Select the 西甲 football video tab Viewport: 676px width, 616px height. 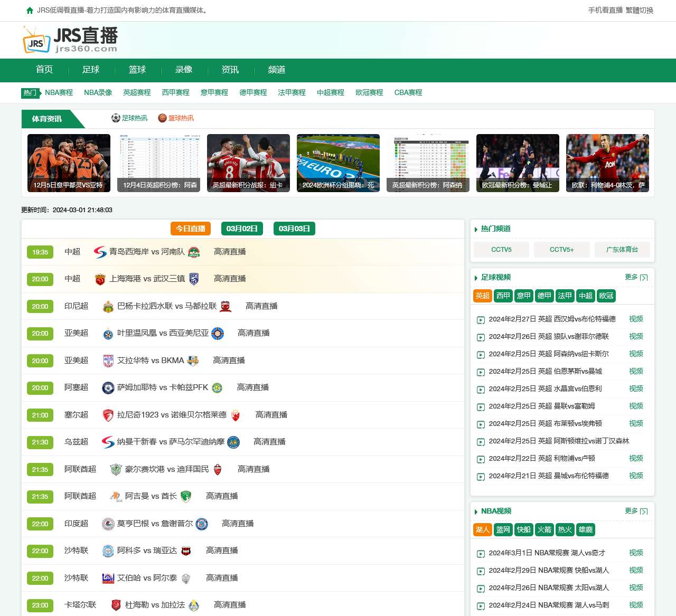[503, 296]
